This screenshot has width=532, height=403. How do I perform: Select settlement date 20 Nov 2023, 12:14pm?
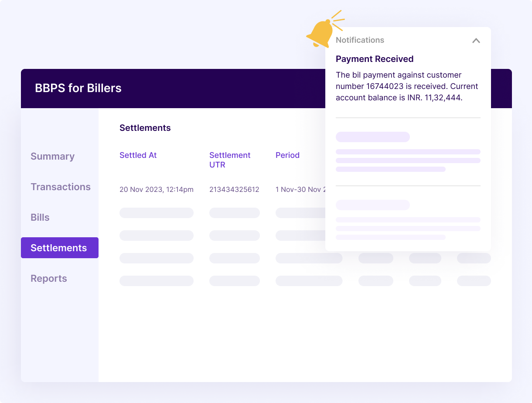tap(156, 190)
